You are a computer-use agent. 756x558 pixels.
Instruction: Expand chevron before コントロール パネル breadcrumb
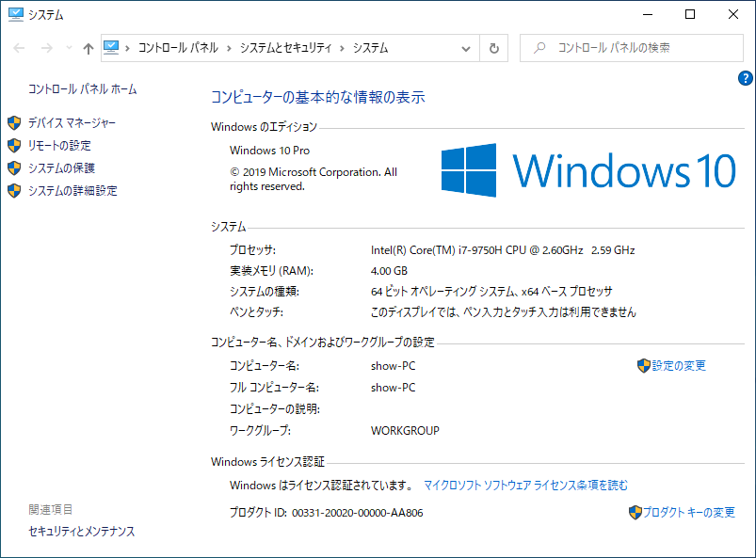pyautogui.click(x=127, y=48)
